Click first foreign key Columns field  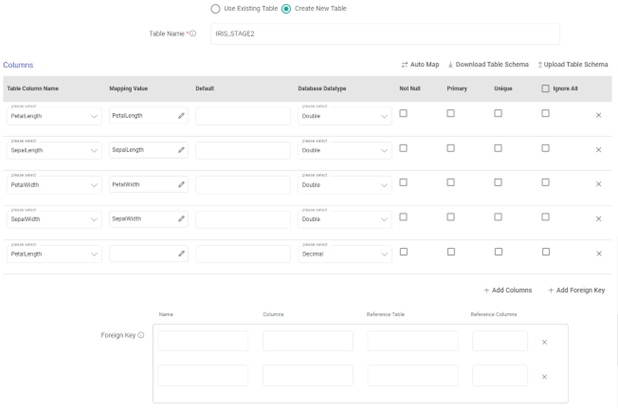308,341
